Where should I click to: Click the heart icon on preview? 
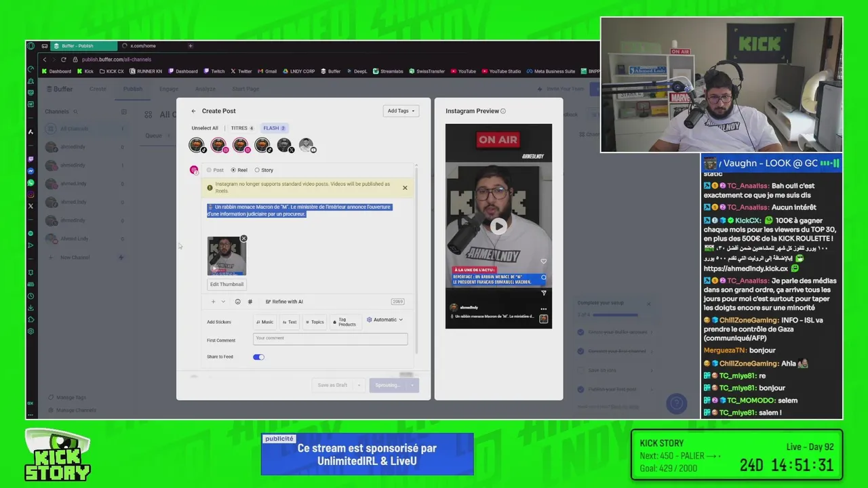pyautogui.click(x=543, y=261)
